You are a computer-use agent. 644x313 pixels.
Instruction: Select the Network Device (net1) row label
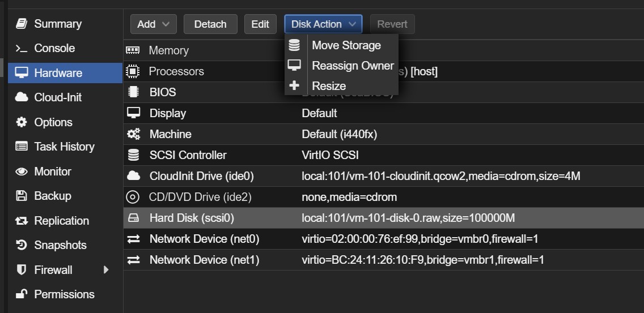[x=205, y=260]
